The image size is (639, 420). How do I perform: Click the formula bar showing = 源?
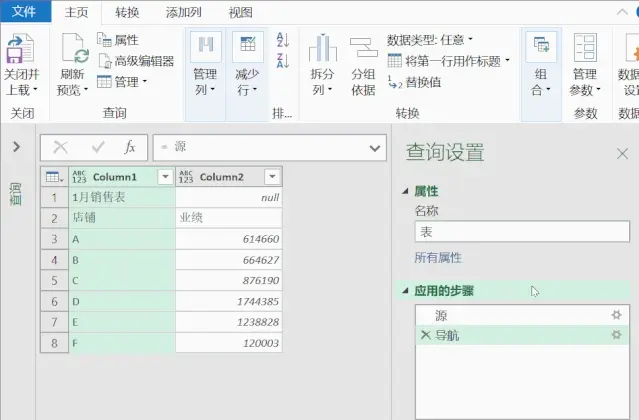pos(269,147)
